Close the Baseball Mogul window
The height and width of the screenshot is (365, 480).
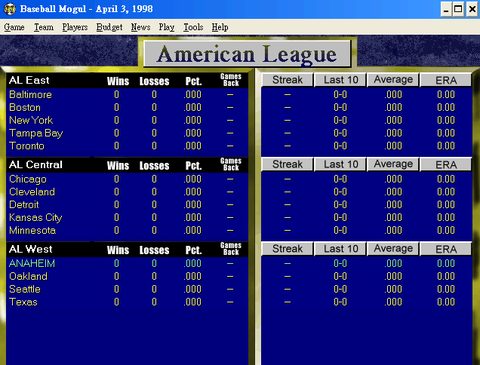472,9
